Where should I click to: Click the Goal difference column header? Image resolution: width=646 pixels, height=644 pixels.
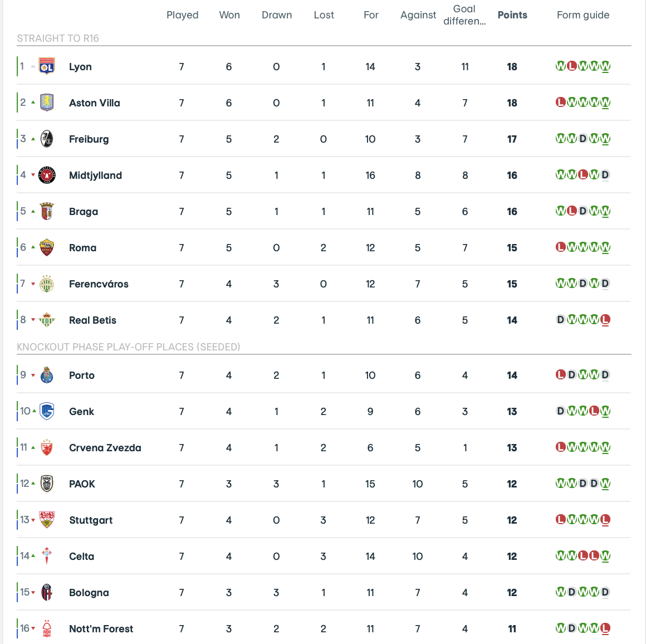coord(464,15)
